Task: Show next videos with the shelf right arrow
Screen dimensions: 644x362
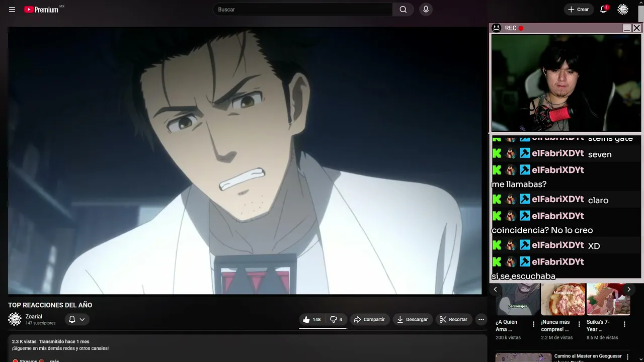Action: pyautogui.click(x=628, y=289)
